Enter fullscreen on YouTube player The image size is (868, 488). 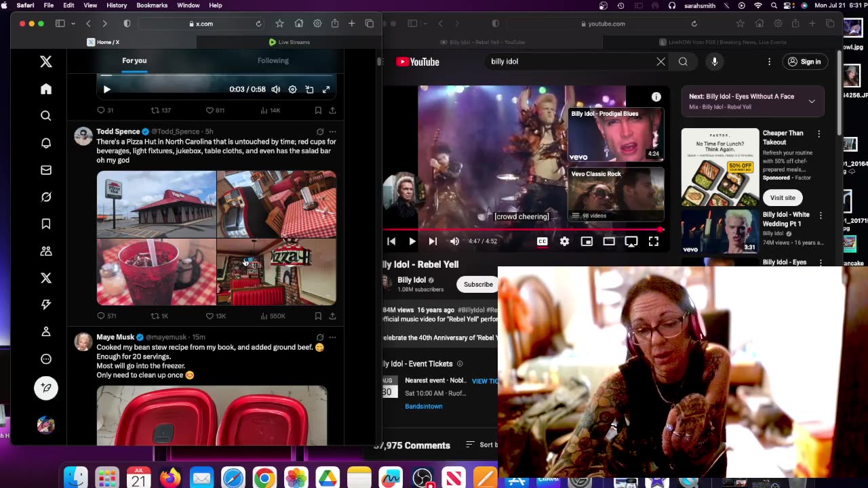tap(654, 241)
